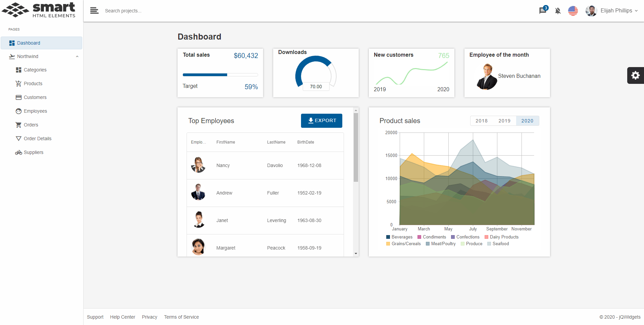The image size is (644, 325).
Task: Sort by LastName column header
Action: pyautogui.click(x=276, y=142)
